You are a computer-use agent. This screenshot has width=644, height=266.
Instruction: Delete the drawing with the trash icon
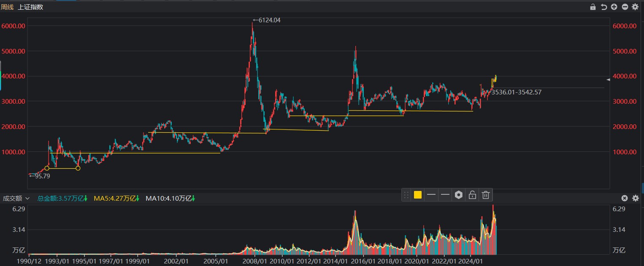pyautogui.click(x=485, y=195)
